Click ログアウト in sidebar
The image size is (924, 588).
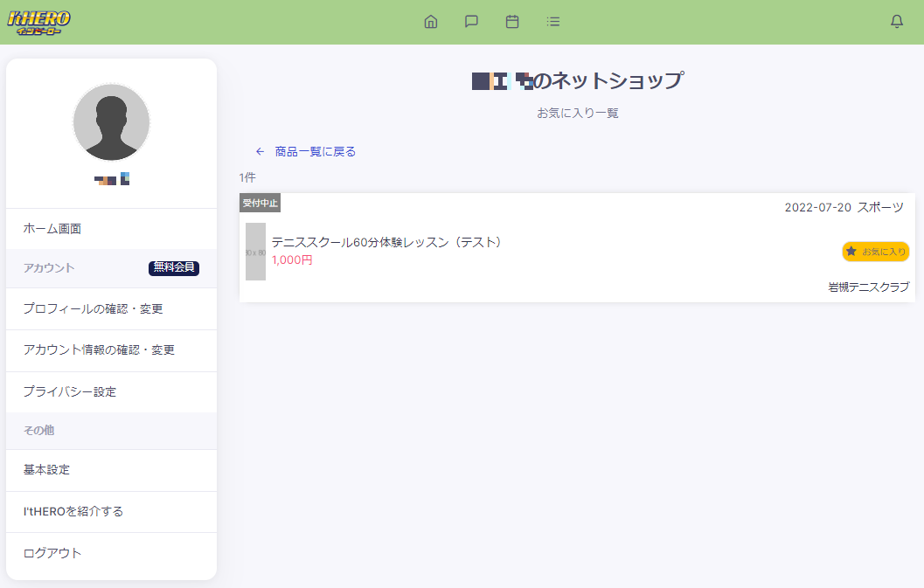[111, 553]
